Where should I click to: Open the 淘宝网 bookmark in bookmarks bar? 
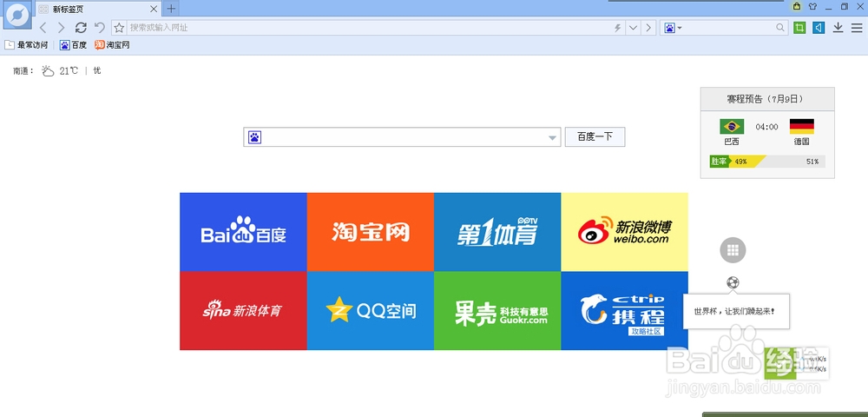coord(112,45)
